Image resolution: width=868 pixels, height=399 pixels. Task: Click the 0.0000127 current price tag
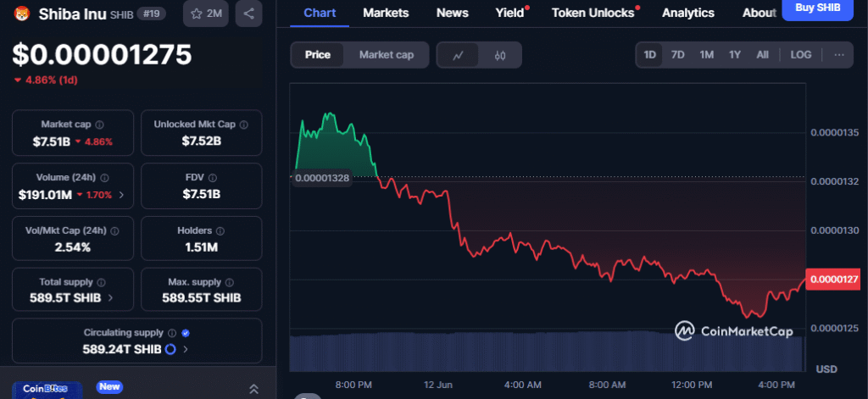click(x=835, y=280)
